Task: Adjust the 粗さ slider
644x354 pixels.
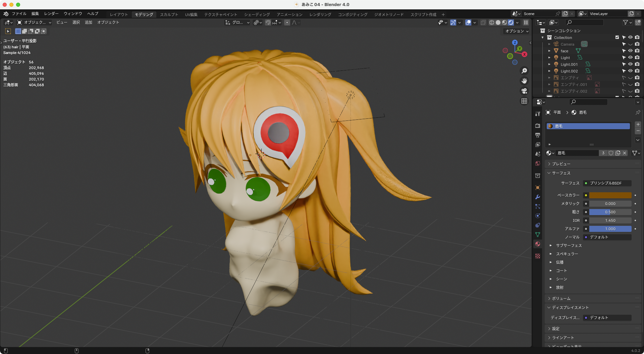Action: coord(610,212)
